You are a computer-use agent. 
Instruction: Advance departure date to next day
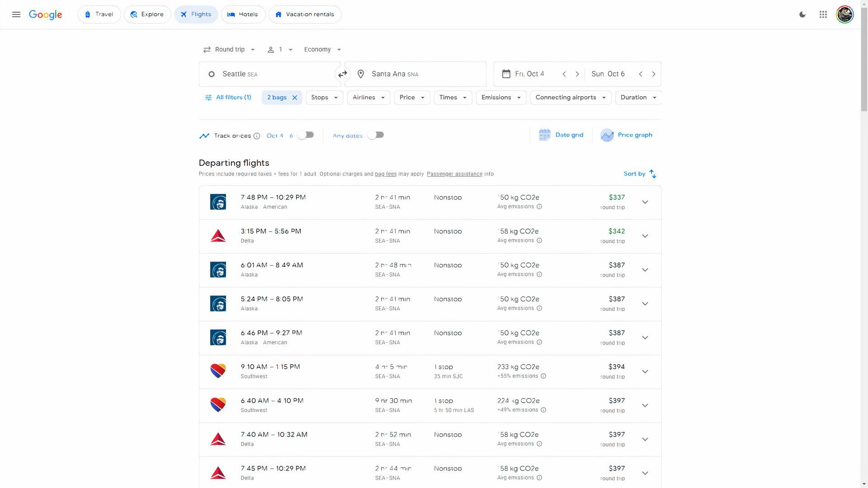click(577, 74)
